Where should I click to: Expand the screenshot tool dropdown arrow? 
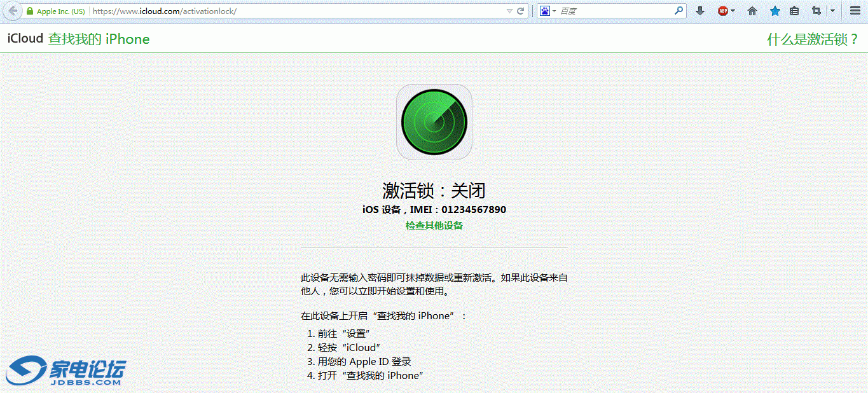(832, 11)
